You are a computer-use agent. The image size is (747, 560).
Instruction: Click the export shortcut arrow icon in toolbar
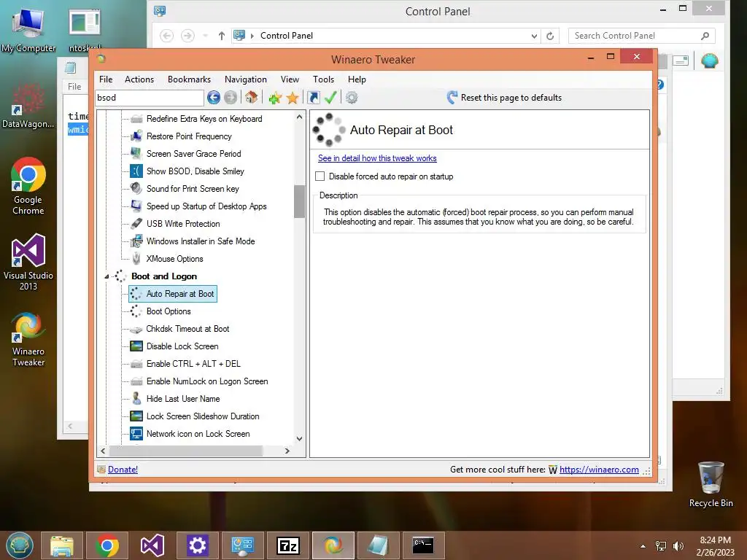click(x=314, y=98)
